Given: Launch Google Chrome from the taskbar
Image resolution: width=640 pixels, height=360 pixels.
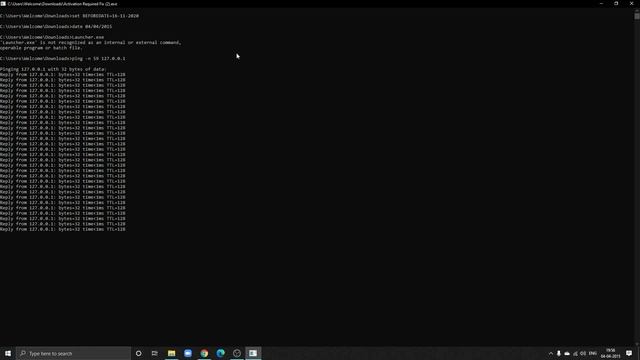Looking at the screenshot, I should click(x=204, y=353).
